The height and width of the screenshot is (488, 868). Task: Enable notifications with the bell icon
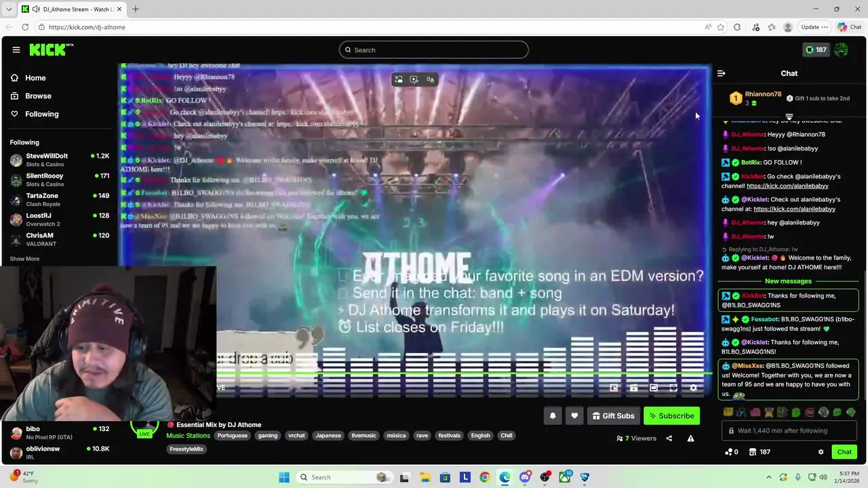[553, 415]
